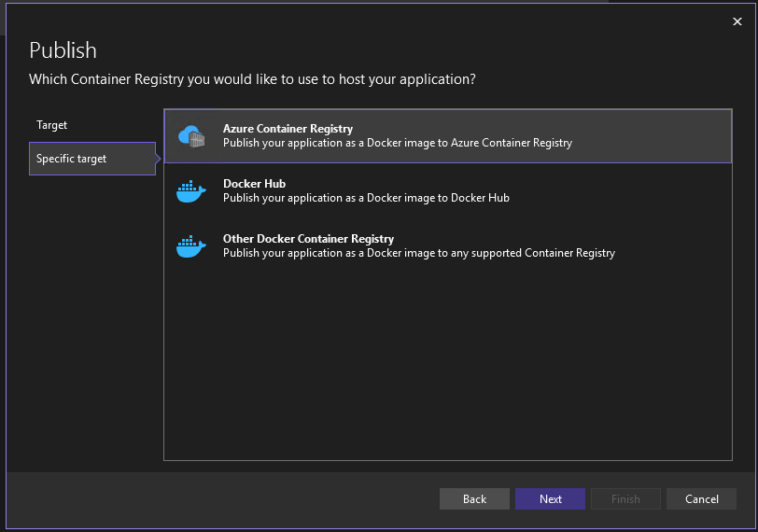This screenshot has width=758, height=532.
Task: Go back to the previous step
Action: coord(474,498)
